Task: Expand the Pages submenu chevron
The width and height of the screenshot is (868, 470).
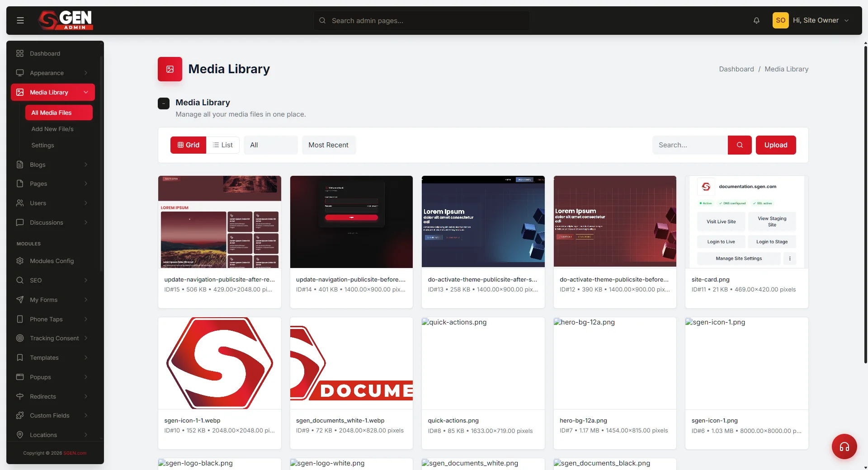Action: pos(86,183)
